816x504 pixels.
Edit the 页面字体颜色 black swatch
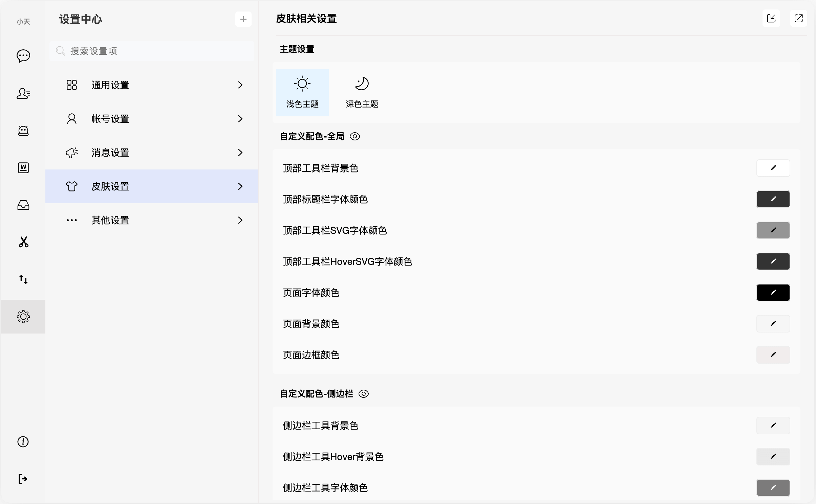coord(773,293)
